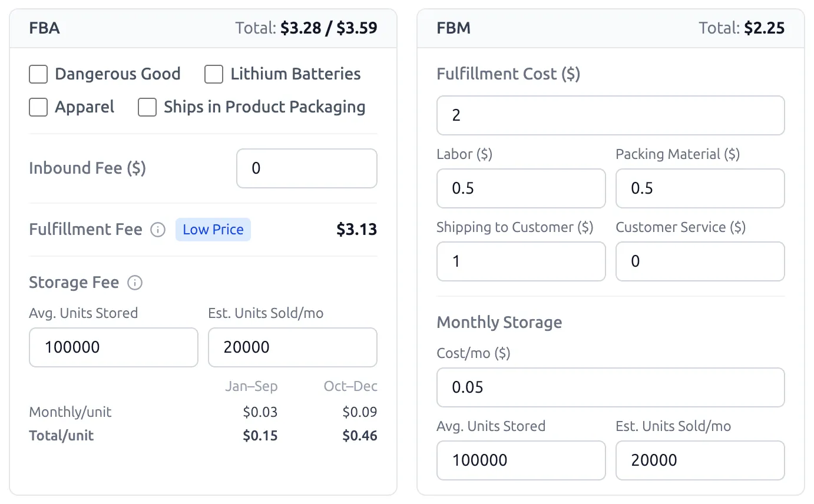Click the Inbound Fee ($) label

[x=87, y=168]
